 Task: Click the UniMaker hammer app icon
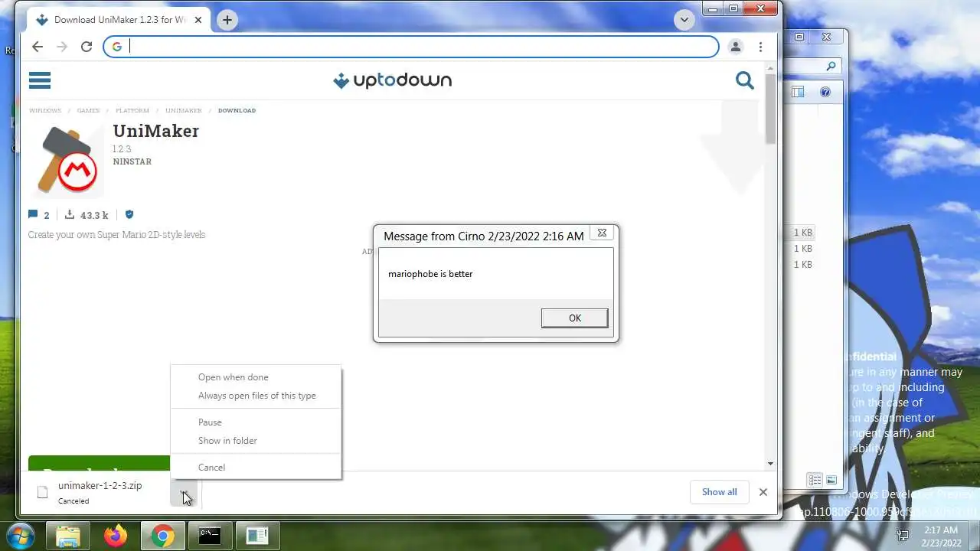click(x=67, y=160)
